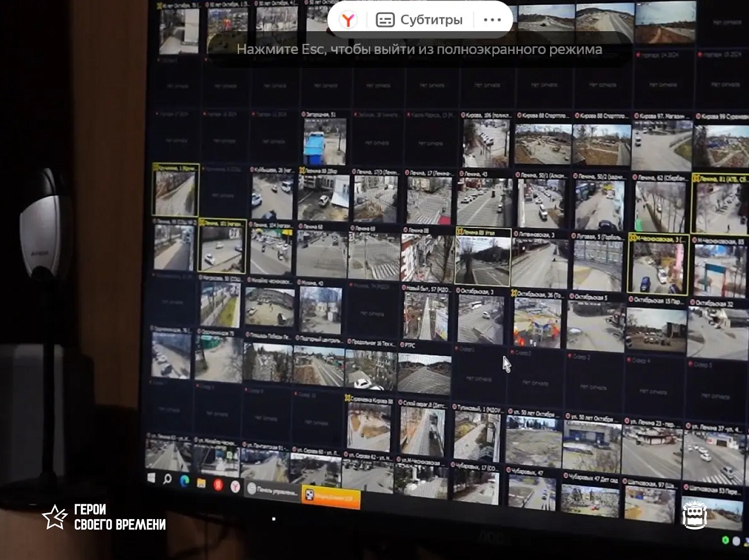
Task: Click the Yandex logo in the top overlay
Action: (x=348, y=20)
